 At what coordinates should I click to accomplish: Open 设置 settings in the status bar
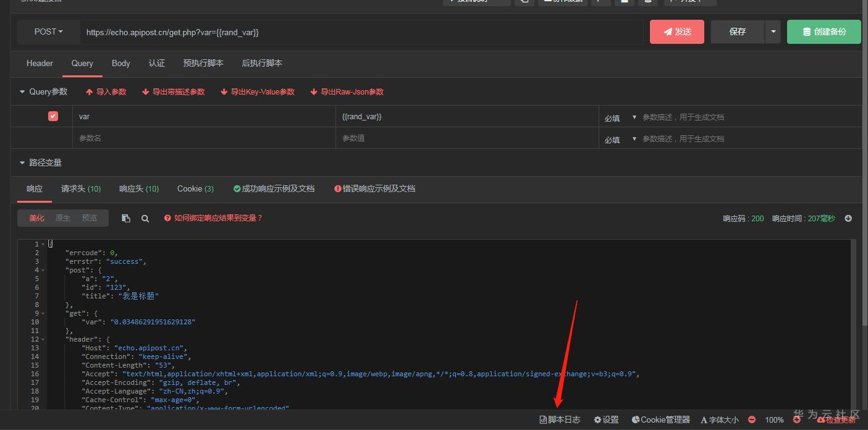click(x=606, y=419)
